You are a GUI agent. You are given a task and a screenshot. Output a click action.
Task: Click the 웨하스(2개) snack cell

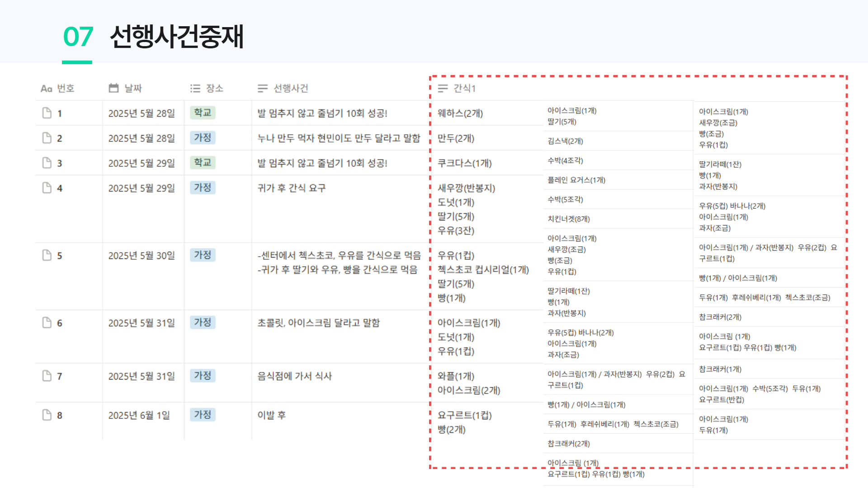460,113
